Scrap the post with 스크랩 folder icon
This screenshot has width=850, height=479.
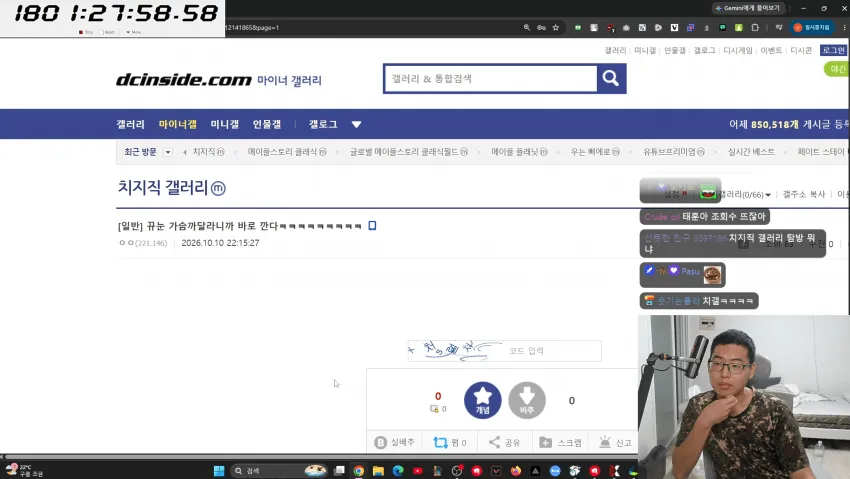pos(545,443)
